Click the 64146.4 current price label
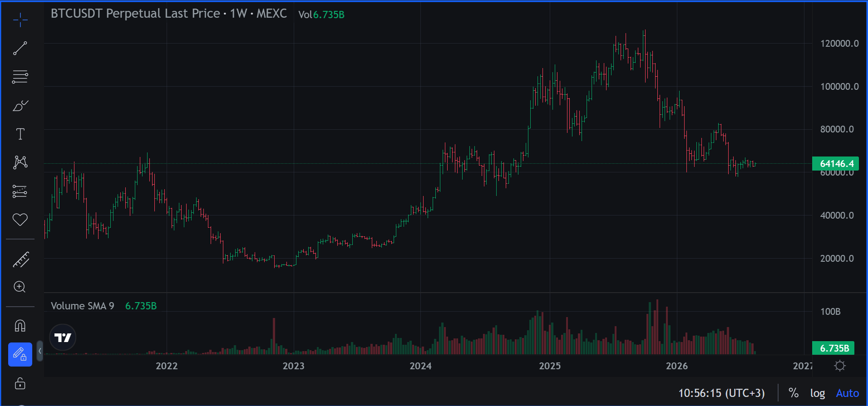868x406 pixels. [836, 164]
